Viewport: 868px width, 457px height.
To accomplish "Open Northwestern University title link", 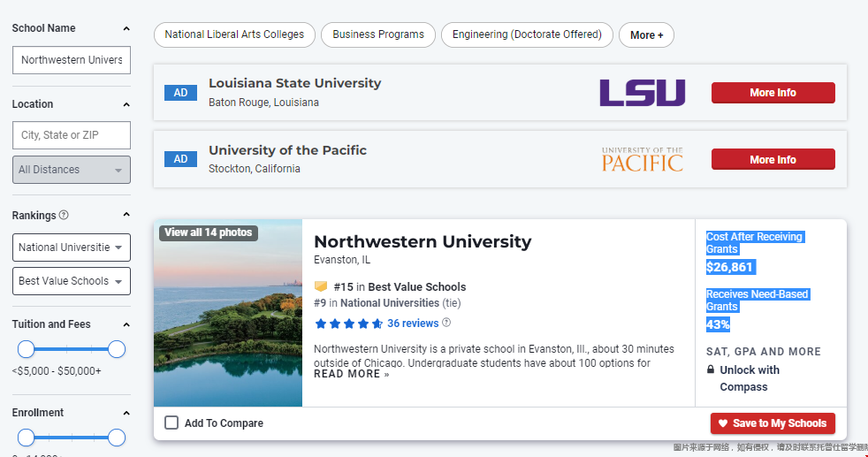I will 423,242.
